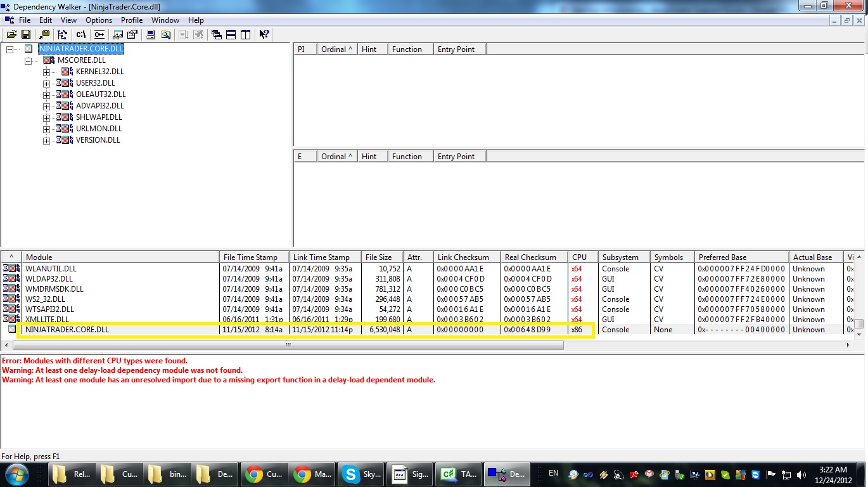Click the volume speaker tray icon

point(801,474)
